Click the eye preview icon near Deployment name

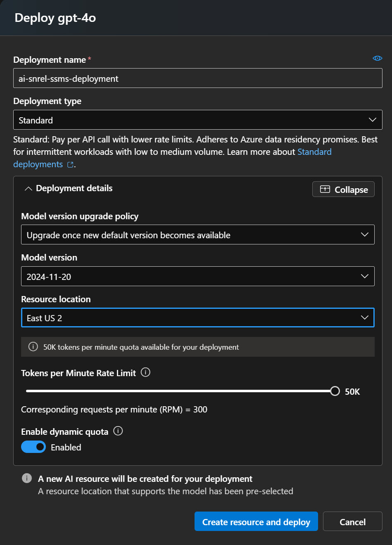pos(377,58)
